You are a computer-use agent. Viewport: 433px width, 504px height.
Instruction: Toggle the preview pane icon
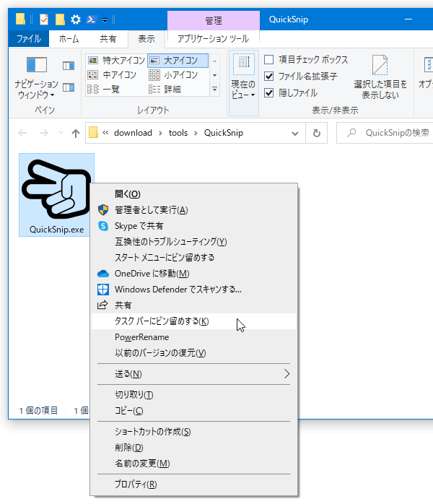69,66
